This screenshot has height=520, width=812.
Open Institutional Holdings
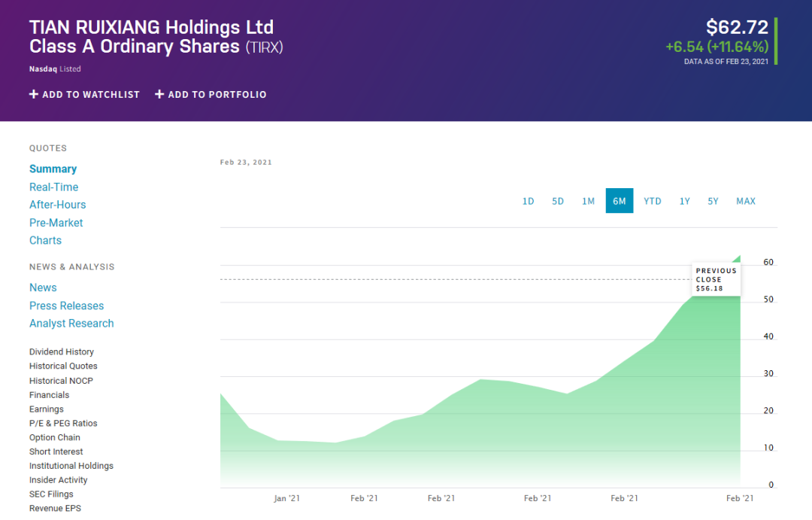[71, 466]
